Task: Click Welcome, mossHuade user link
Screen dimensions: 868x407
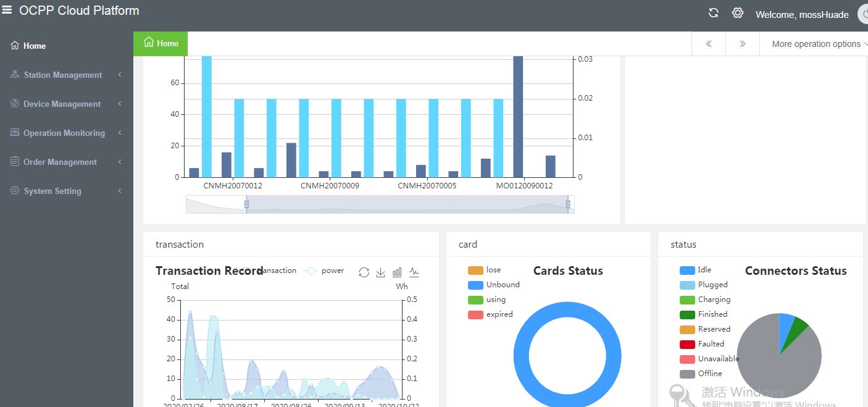Action: point(802,14)
